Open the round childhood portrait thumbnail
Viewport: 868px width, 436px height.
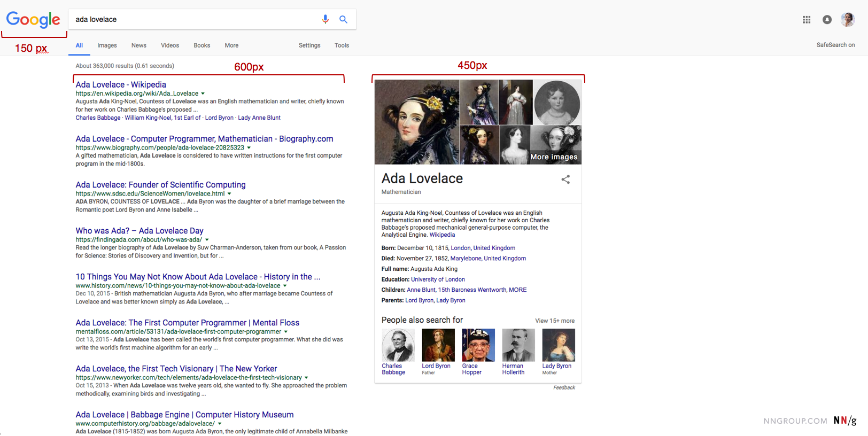tap(557, 102)
